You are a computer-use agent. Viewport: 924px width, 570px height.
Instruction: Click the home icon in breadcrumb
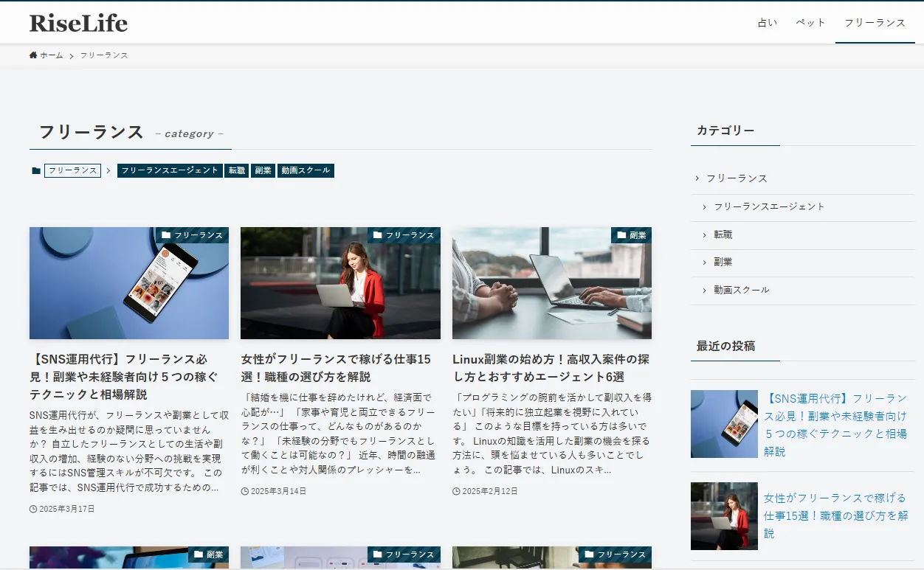(33, 55)
